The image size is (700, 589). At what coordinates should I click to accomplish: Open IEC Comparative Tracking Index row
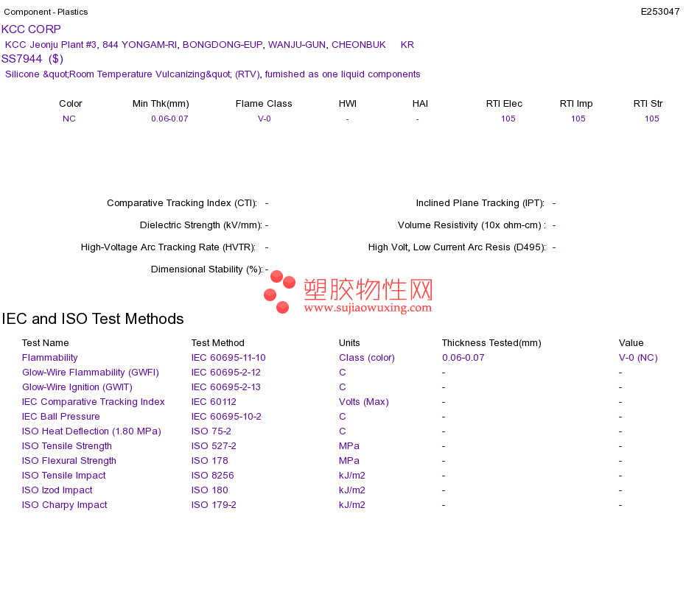click(x=94, y=401)
